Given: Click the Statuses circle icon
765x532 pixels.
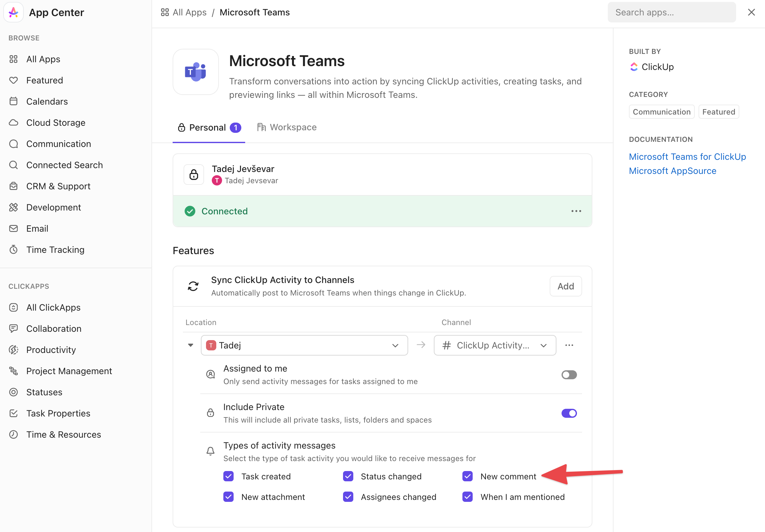Looking at the screenshot, I should (x=13, y=392).
